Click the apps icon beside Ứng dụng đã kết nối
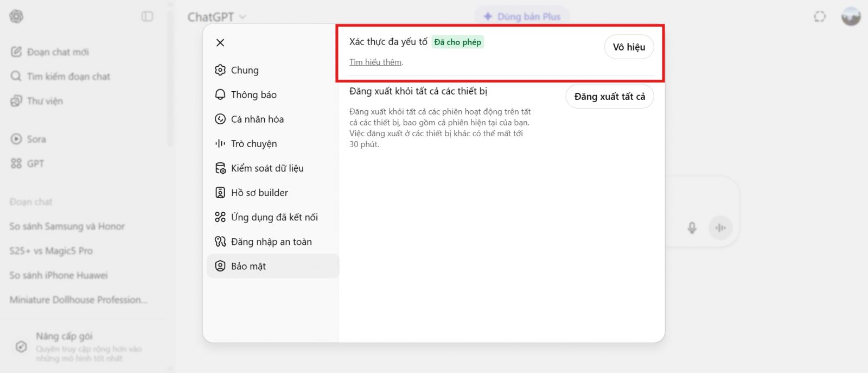Screen dimensions: 868x373 [220, 217]
